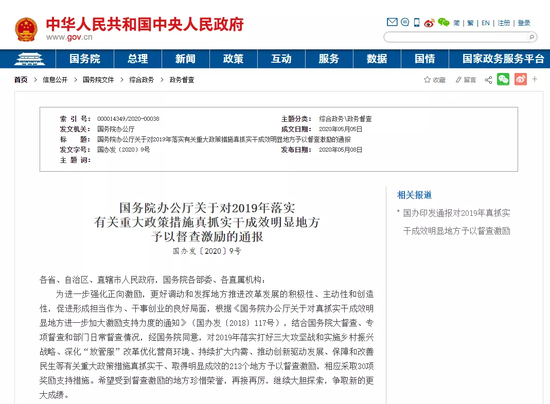The image size is (550, 404).
Task: Click 国办发〔2020〕9号 under the title
Action: click(x=207, y=251)
